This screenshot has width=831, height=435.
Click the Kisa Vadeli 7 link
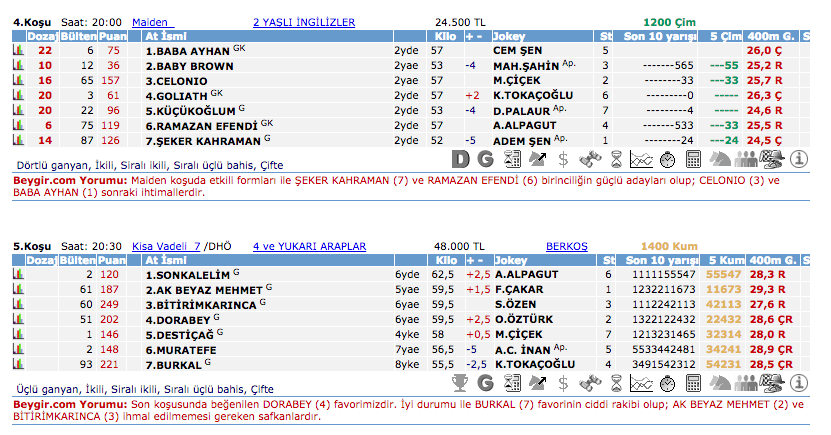pyautogui.click(x=168, y=245)
